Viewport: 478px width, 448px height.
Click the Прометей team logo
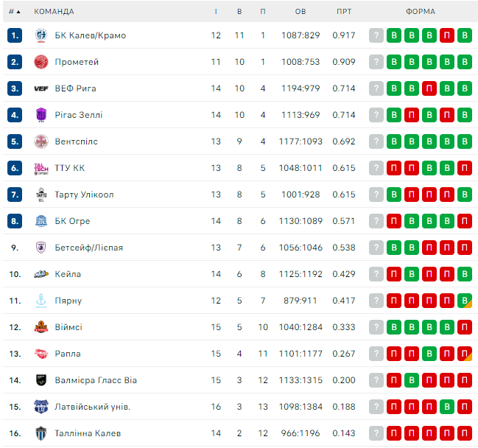41,62
